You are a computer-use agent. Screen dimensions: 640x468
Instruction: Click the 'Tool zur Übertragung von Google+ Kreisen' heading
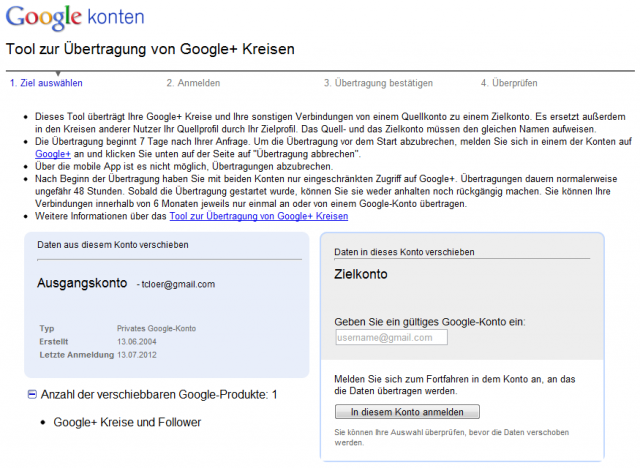(150, 49)
